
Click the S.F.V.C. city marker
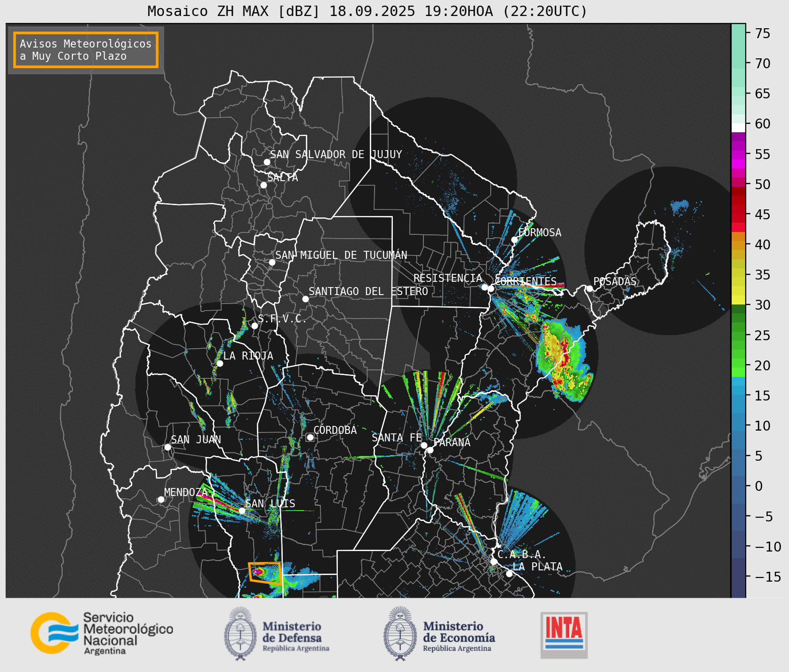pyautogui.click(x=255, y=326)
